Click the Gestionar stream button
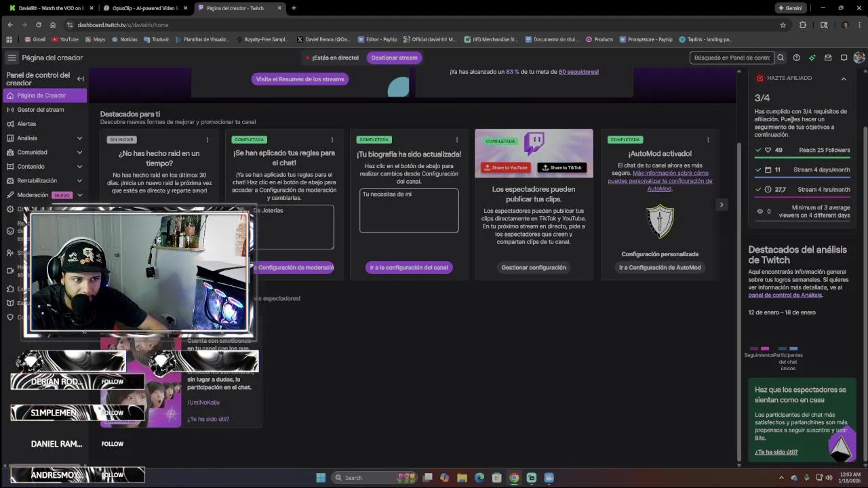Viewport: 868px width, 488px height. (394, 58)
